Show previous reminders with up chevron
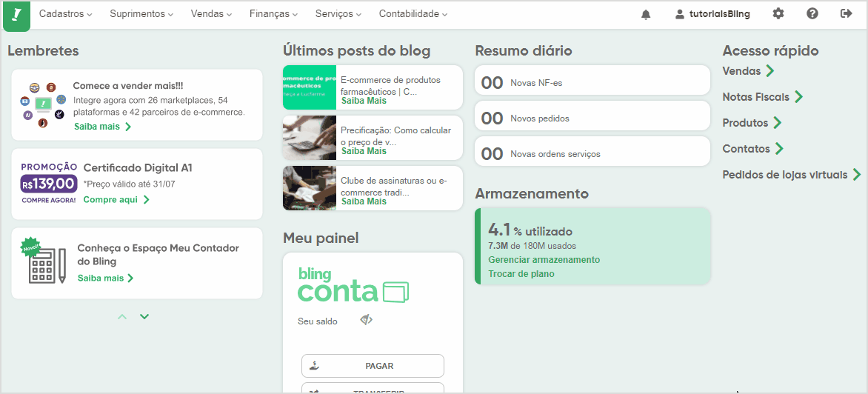This screenshot has height=394, width=868. point(122,316)
